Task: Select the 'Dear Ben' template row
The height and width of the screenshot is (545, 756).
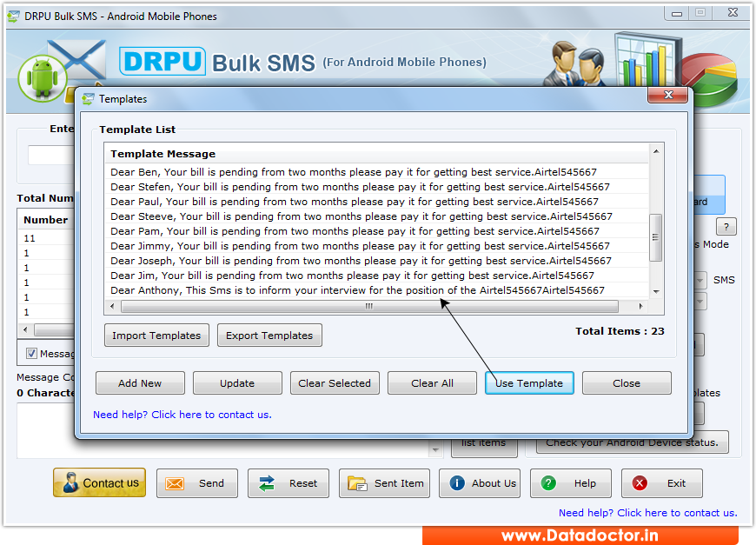Action: 377,172
